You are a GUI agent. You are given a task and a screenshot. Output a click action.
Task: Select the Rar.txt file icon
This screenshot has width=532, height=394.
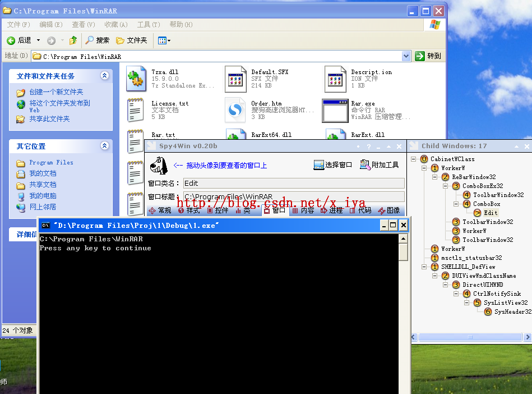tap(135, 141)
